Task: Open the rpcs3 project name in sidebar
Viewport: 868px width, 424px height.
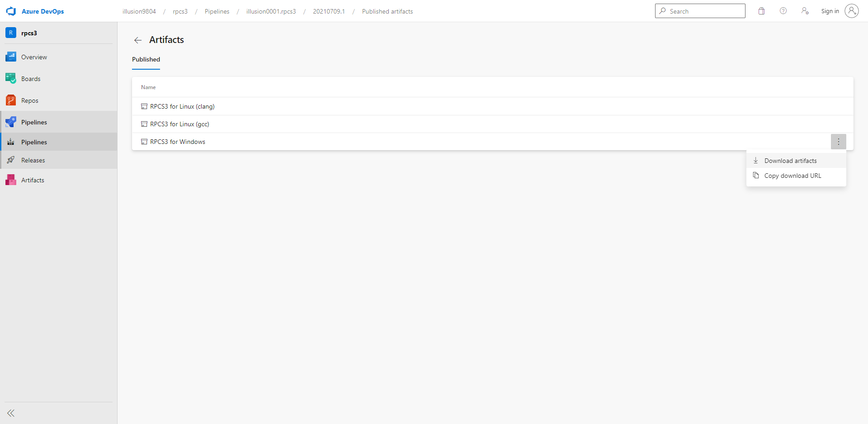Action: [29, 33]
